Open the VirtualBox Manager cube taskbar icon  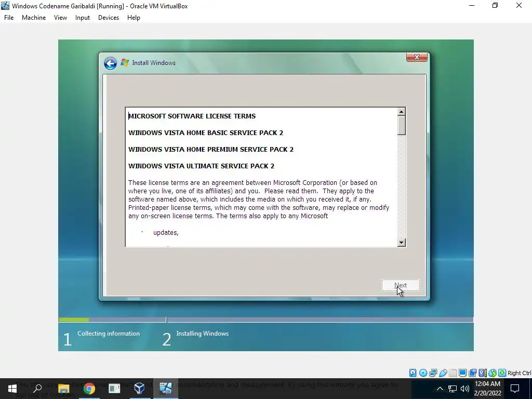(x=139, y=389)
